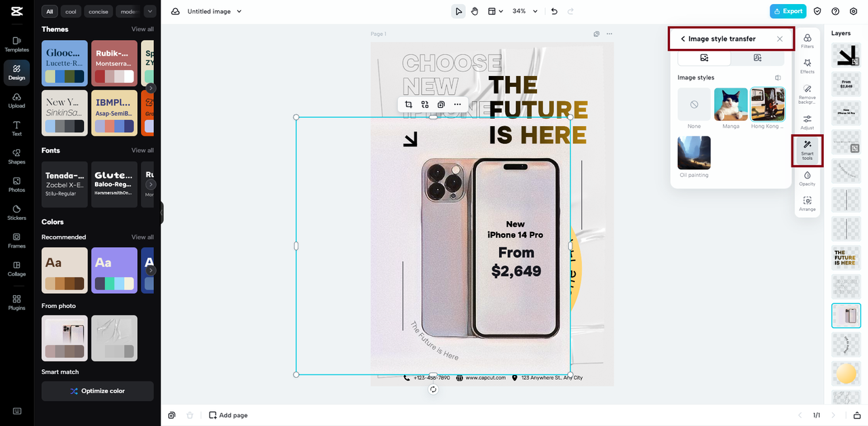This screenshot has height=426, width=868.
Task: Activate the hand pan tool
Action: coord(475,12)
